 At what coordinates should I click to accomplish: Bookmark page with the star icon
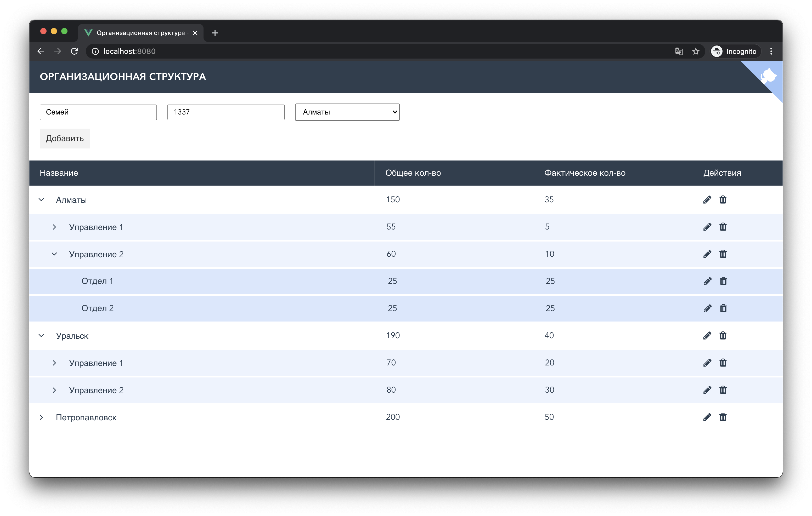pos(696,51)
